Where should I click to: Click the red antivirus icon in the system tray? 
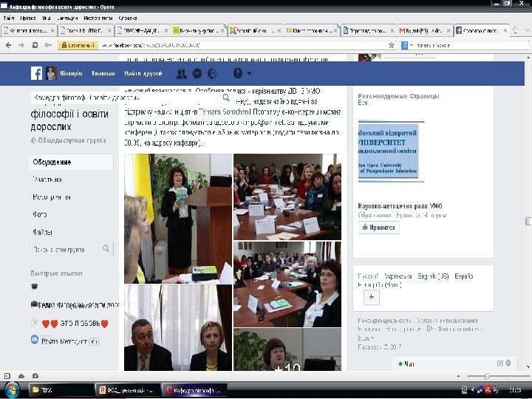(x=488, y=390)
